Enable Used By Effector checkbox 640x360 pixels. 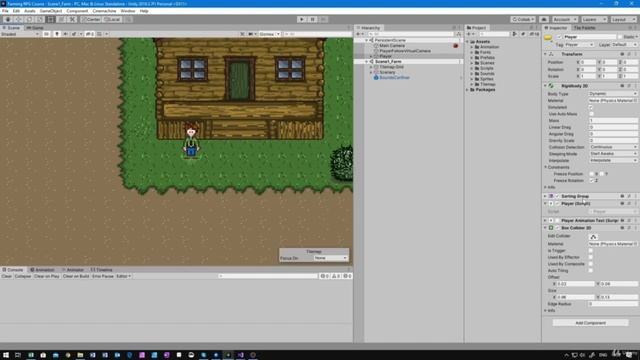pyautogui.click(x=591, y=257)
